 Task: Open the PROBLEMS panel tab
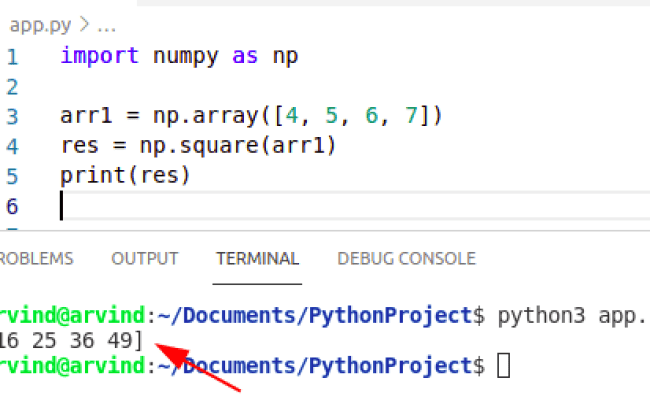(36, 259)
